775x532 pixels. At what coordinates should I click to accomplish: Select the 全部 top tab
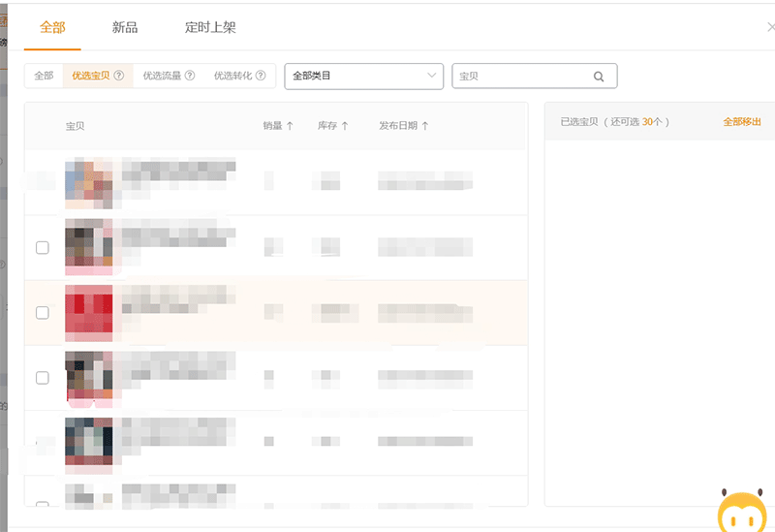[52, 27]
